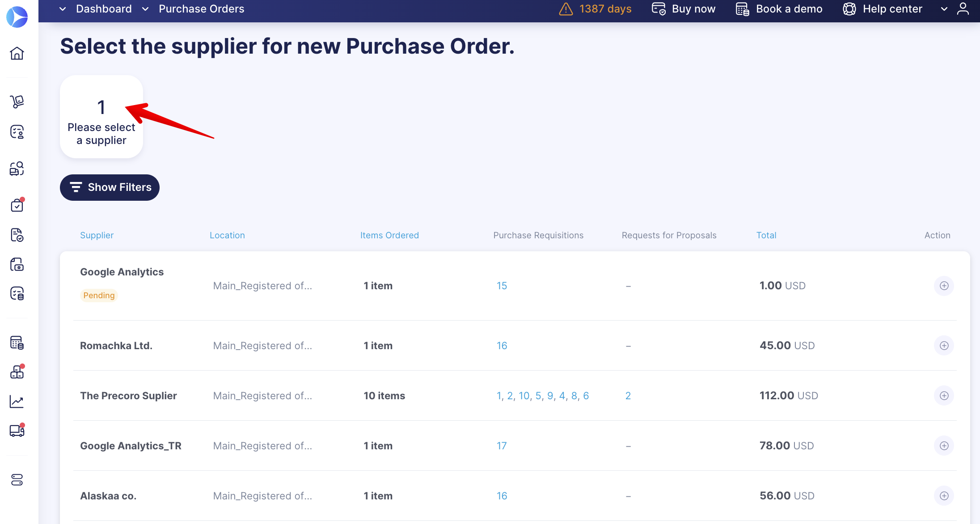Open the requisition checklist sidebar icon
980x524 pixels.
click(x=17, y=132)
